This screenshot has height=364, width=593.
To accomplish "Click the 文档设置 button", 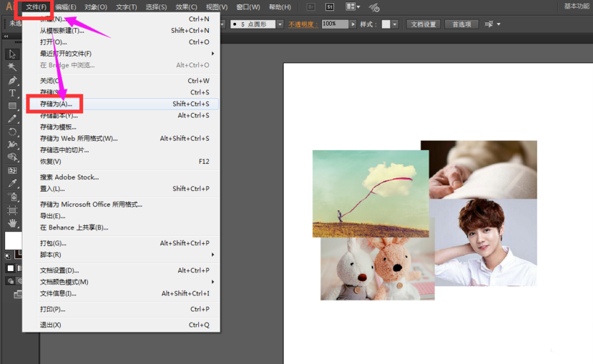I will [x=423, y=24].
